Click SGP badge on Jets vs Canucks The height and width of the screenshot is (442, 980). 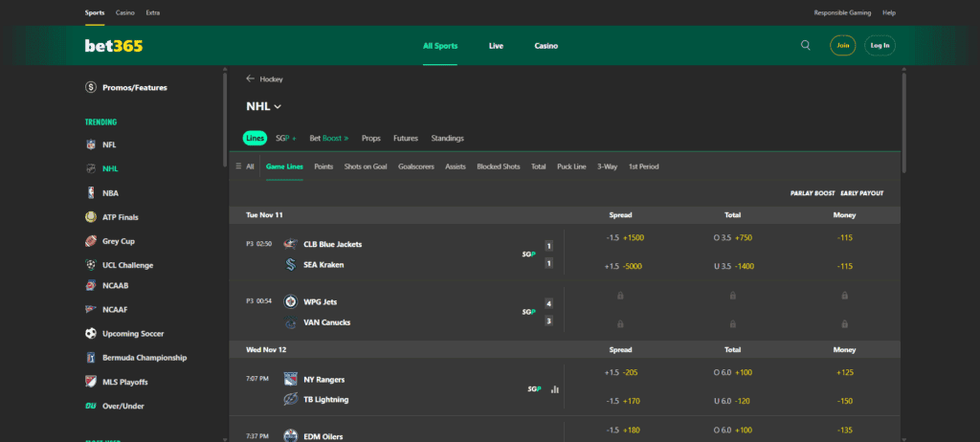529,312
